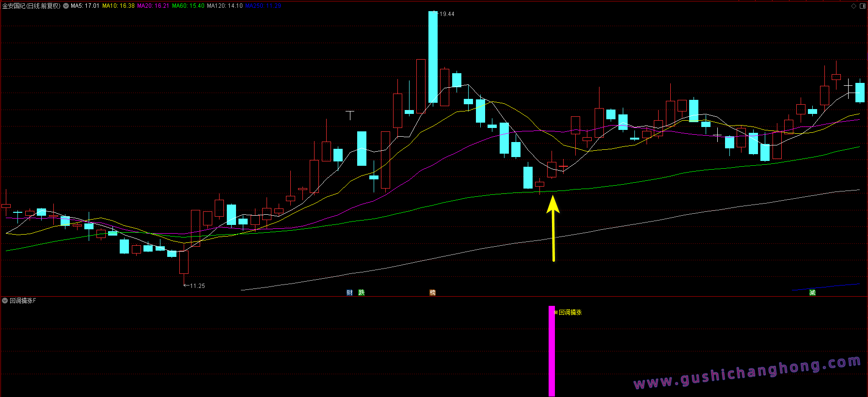Click the magenta 回调擒涨 signal bar
Screen dimensions: 868x397
coord(552,351)
